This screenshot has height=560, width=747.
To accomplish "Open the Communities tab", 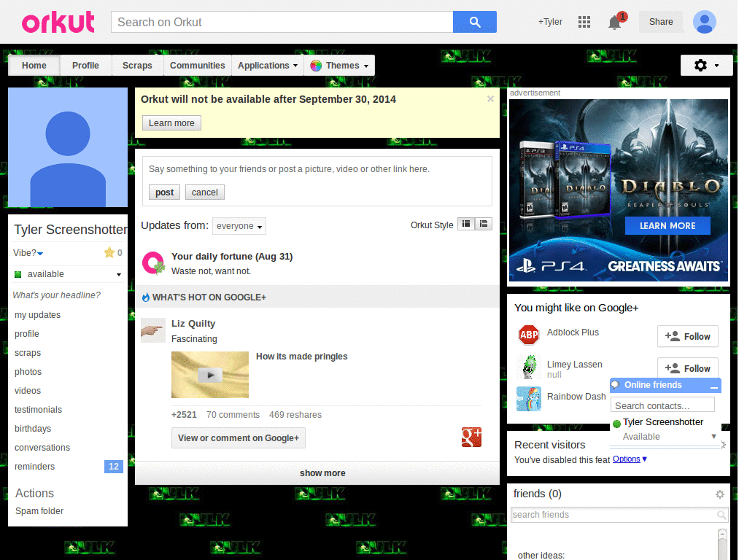I will coord(197,66).
